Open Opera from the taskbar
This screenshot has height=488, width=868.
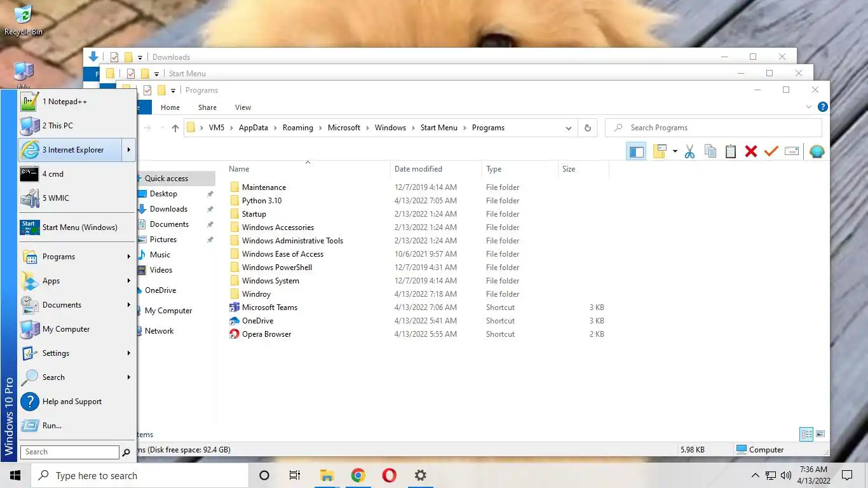[x=390, y=475]
